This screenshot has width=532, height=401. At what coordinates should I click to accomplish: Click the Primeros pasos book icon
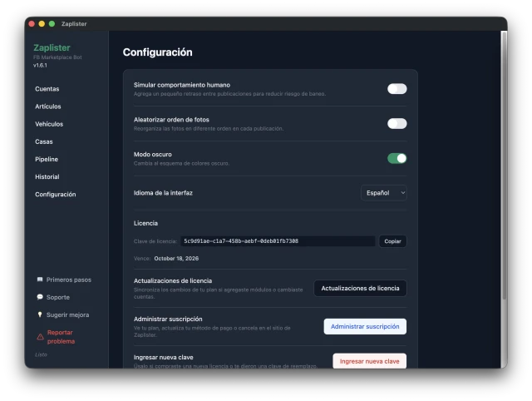coord(40,280)
